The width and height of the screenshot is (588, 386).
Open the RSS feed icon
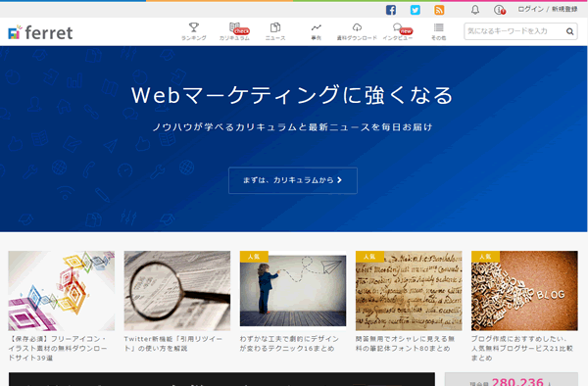pos(439,10)
